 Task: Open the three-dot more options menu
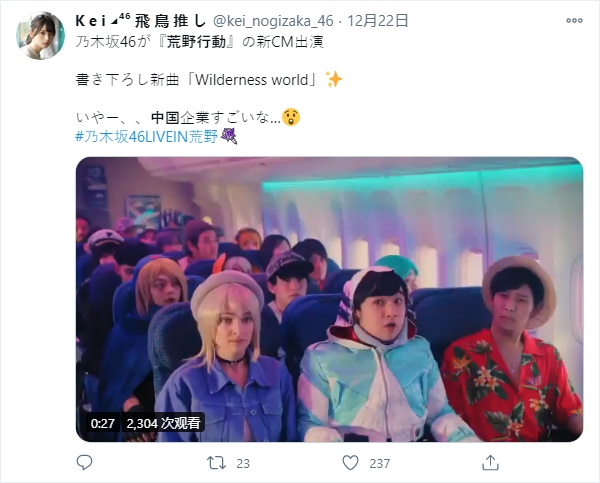coord(574,21)
